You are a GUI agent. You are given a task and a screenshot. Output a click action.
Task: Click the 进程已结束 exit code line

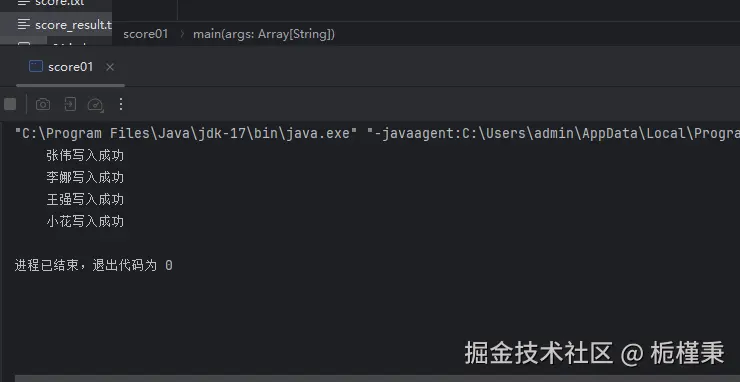(93, 265)
